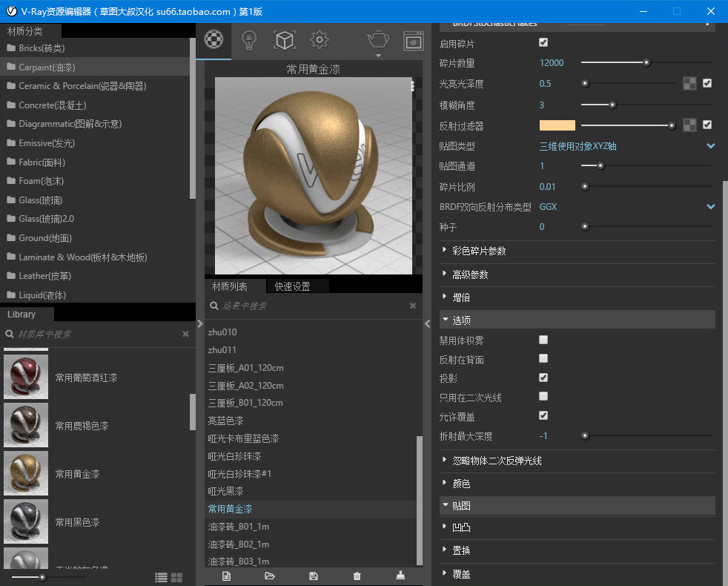Open the Geometry cube icon
This screenshot has height=586, width=728.
click(285, 40)
